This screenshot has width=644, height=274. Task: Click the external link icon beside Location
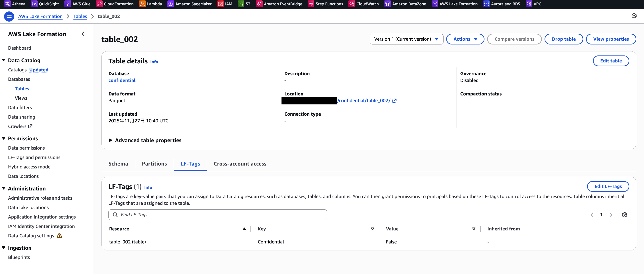point(394,101)
